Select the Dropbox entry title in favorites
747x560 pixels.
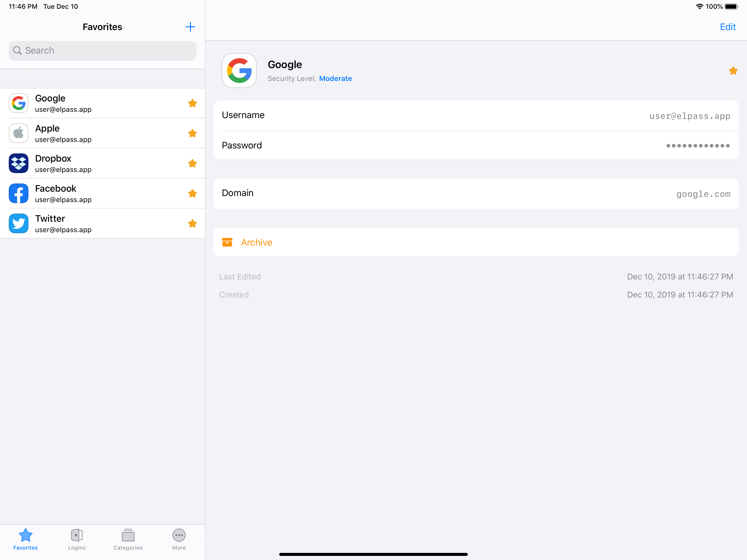click(53, 158)
